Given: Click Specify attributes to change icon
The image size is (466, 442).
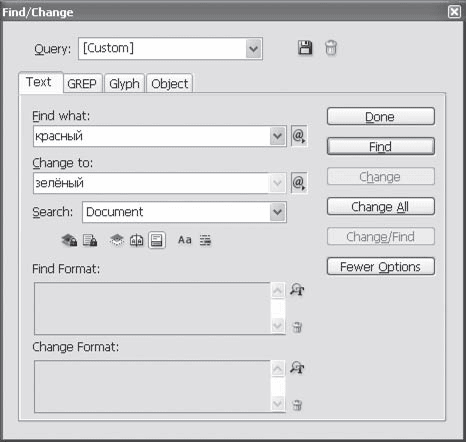Looking at the screenshot, I should pos(297,368).
